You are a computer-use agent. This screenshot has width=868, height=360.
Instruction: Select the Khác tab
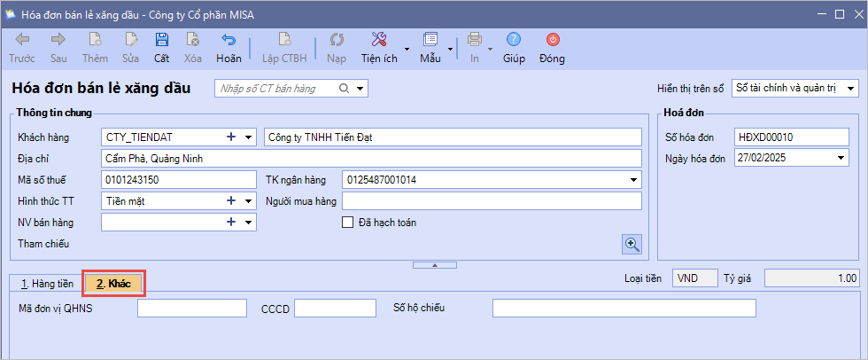(x=113, y=284)
